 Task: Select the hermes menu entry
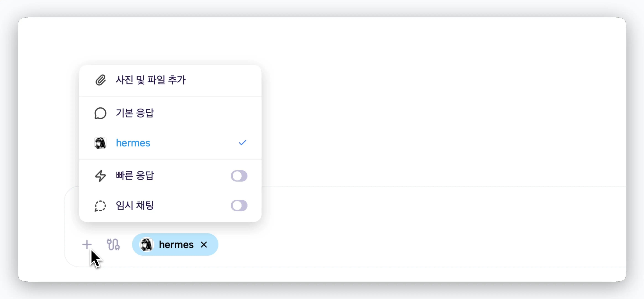[x=170, y=143]
